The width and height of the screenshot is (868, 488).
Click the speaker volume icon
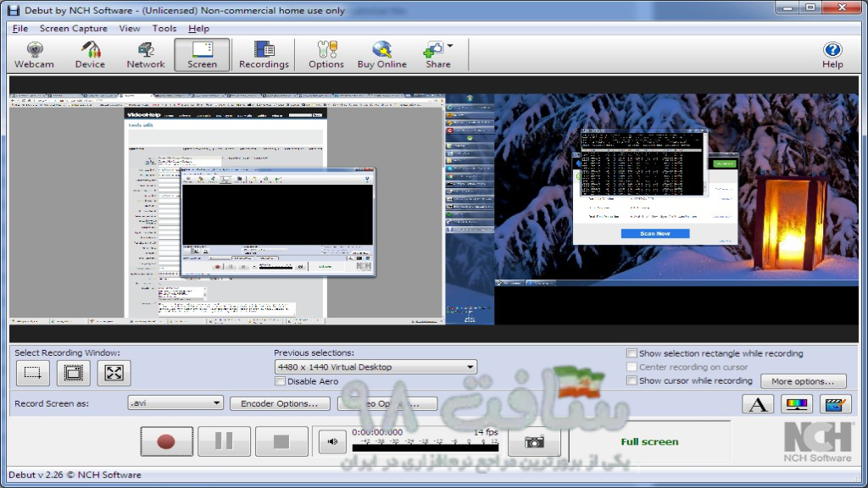pyautogui.click(x=332, y=441)
